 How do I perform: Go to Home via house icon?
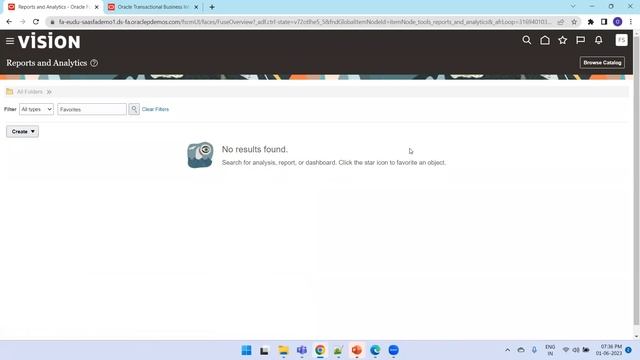[x=544, y=40]
